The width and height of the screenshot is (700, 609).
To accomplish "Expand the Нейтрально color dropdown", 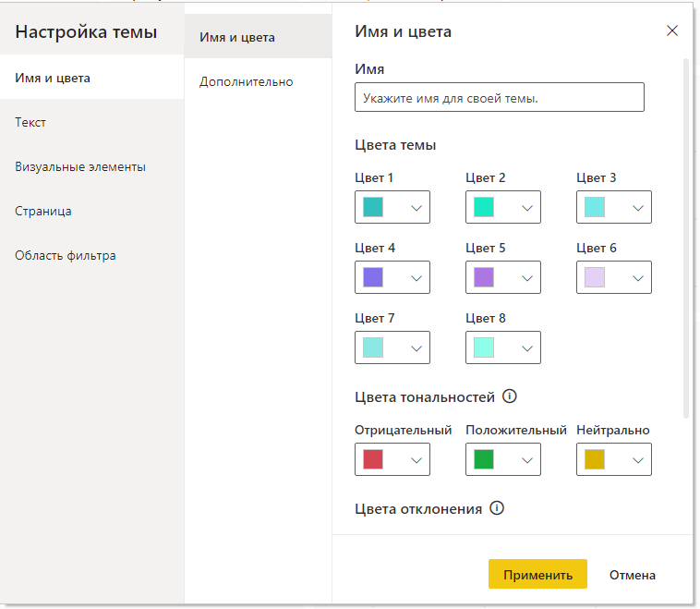I will pyautogui.click(x=613, y=459).
